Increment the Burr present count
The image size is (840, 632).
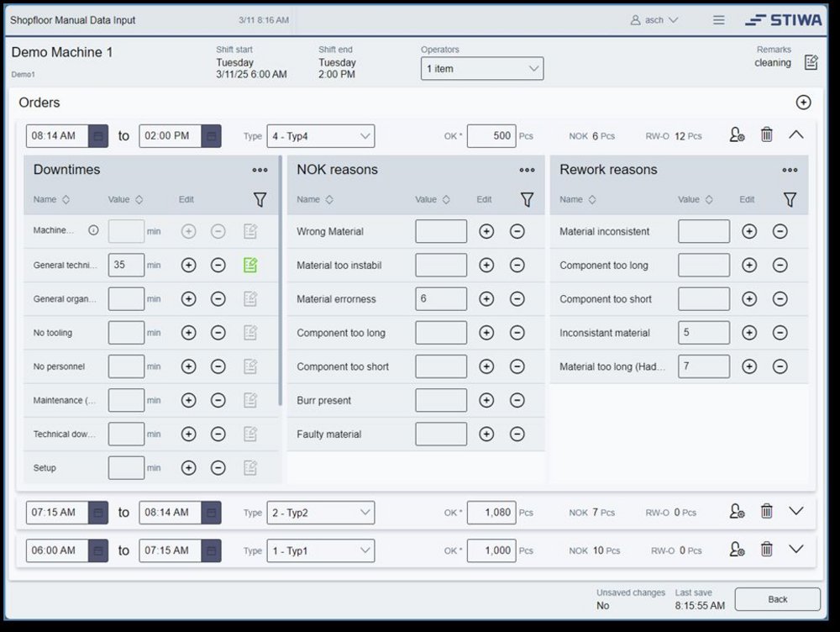[x=486, y=400]
